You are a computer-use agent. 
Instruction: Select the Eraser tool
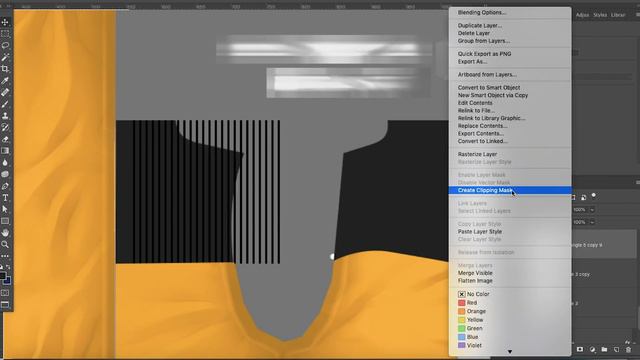5,139
